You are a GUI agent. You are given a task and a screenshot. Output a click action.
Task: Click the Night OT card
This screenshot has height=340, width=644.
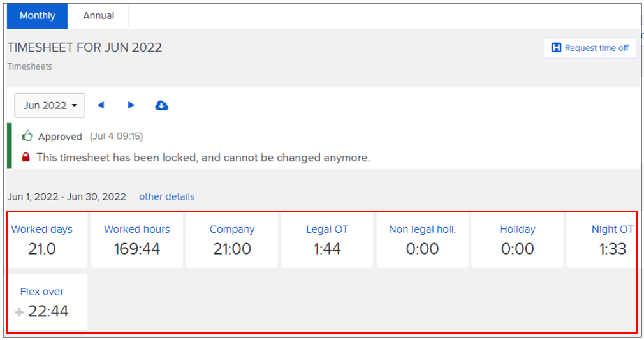603,240
